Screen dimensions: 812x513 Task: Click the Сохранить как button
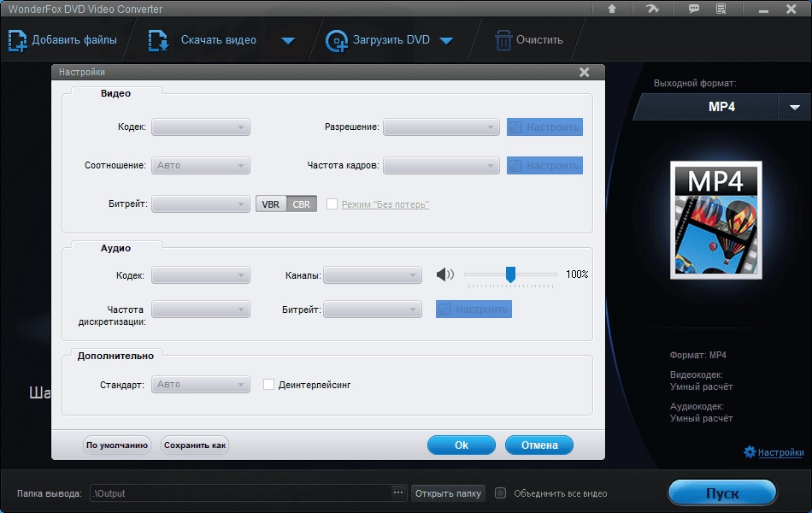(x=195, y=445)
